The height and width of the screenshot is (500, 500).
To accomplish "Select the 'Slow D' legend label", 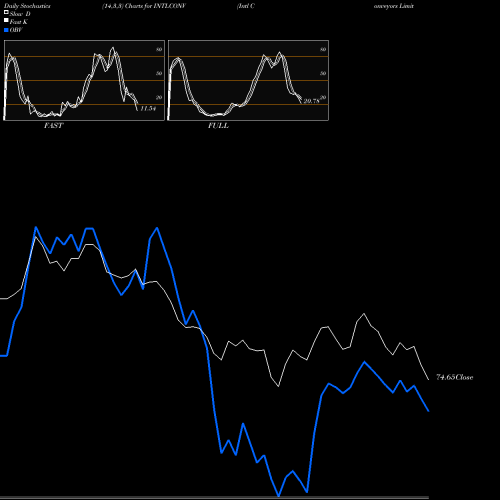I will point(20,14).
